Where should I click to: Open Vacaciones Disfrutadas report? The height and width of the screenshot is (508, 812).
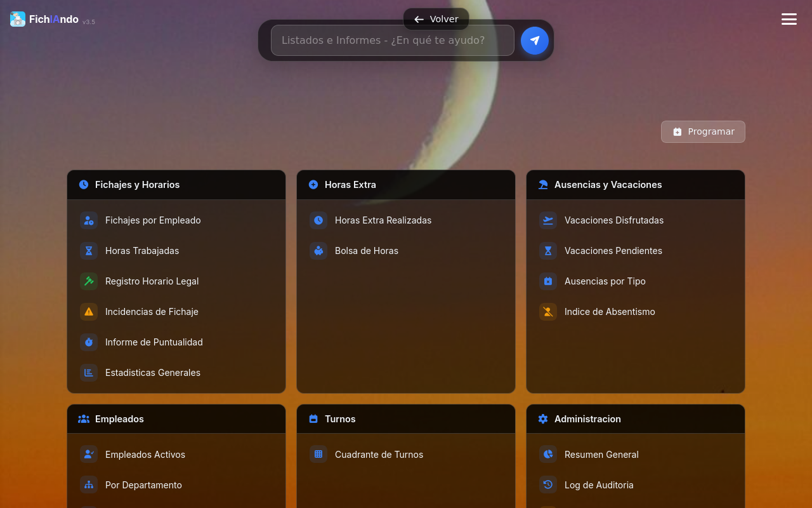636,220
